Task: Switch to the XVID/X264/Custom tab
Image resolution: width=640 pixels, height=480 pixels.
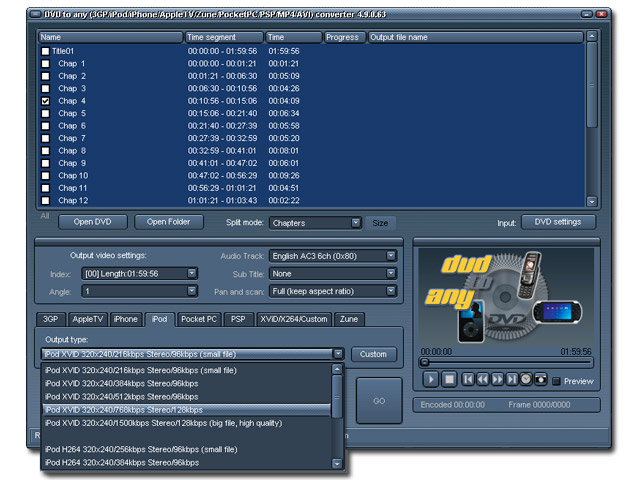Action: point(294,319)
